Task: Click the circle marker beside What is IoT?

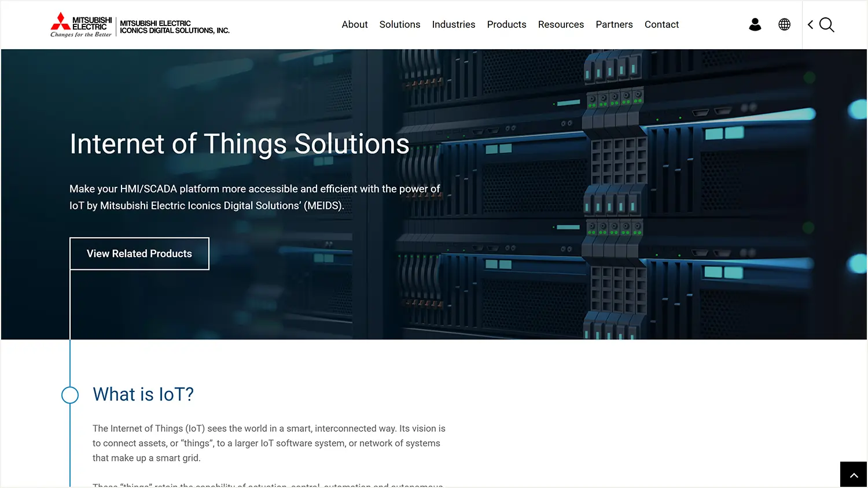Action: click(x=70, y=395)
